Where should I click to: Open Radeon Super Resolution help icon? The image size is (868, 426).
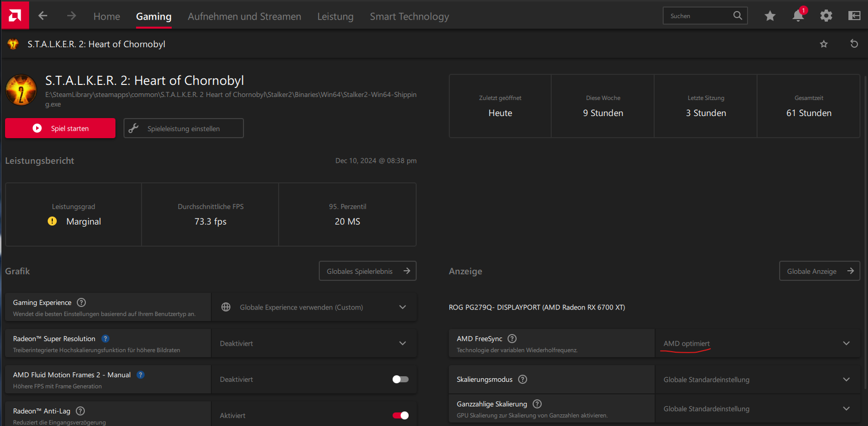105,339
